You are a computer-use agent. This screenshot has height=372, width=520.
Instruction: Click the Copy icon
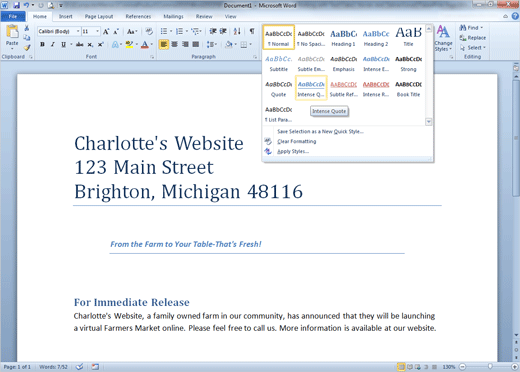point(27,38)
